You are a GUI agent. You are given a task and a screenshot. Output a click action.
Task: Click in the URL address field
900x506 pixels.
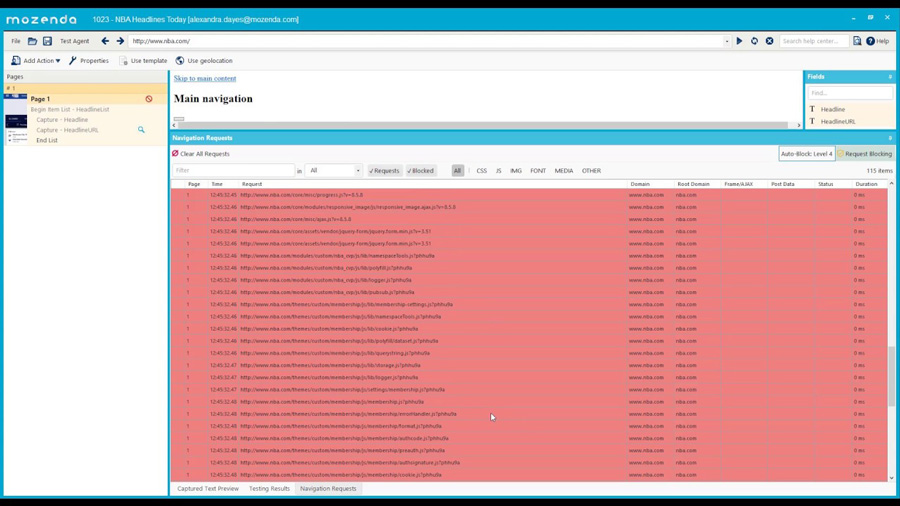pyautogui.click(x=425, y=41)
